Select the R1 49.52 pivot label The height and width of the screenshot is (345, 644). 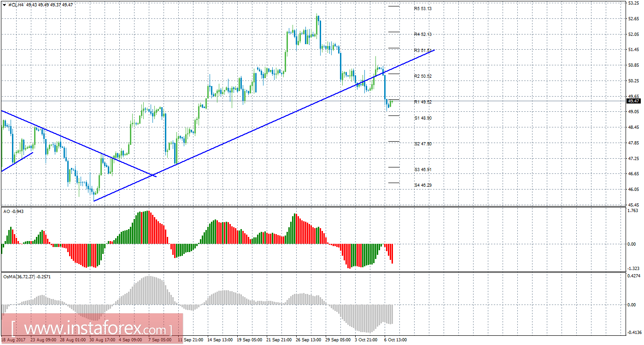(422, 102)
